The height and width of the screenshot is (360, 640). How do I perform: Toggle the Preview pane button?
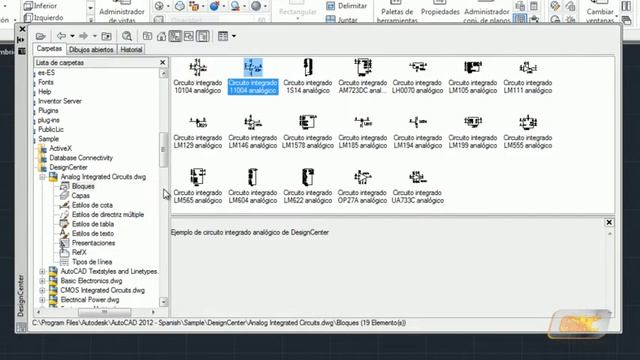[189, 36]
